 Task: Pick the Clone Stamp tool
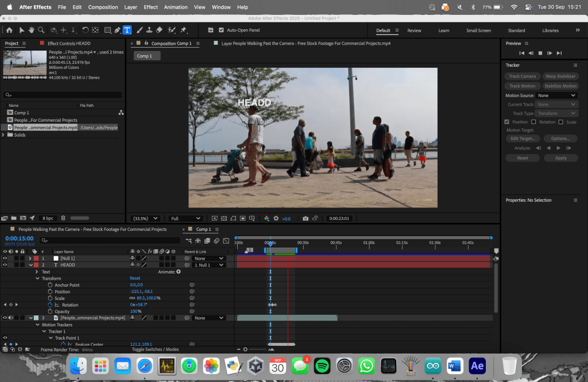pos(149,30)
